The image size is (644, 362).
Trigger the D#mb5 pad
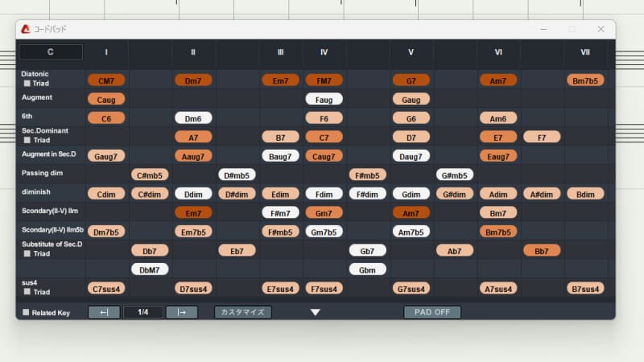coord(237,175)
